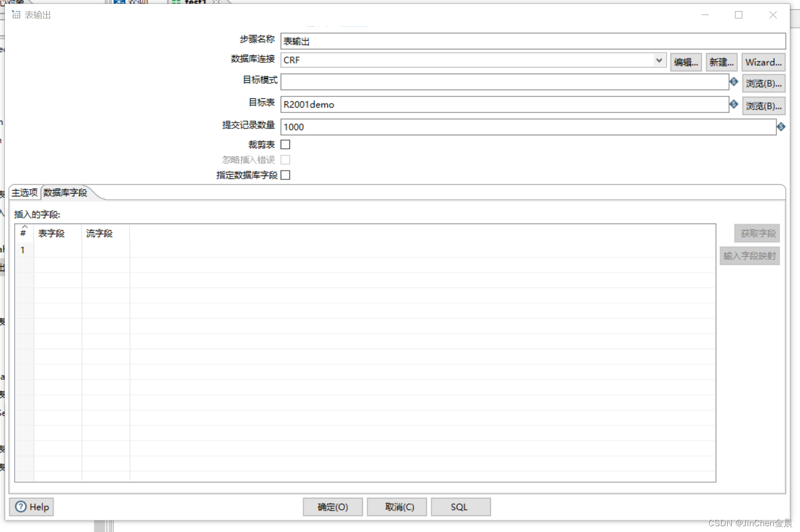Viewport: 800px width, 532px height.
Task: Click the 获取字段 button
Action: pyautogui.click(x=757, y=233)
